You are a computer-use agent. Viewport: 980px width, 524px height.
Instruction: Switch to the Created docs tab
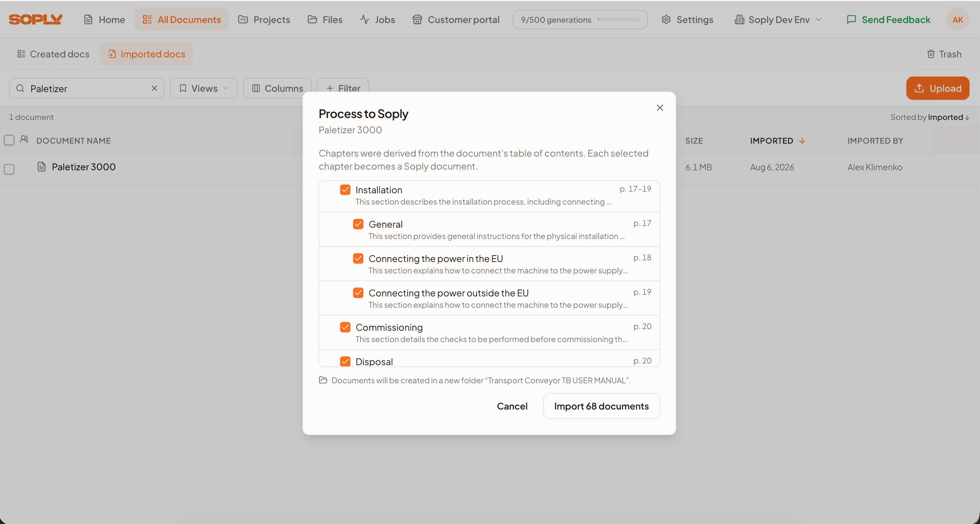(53, 54)
